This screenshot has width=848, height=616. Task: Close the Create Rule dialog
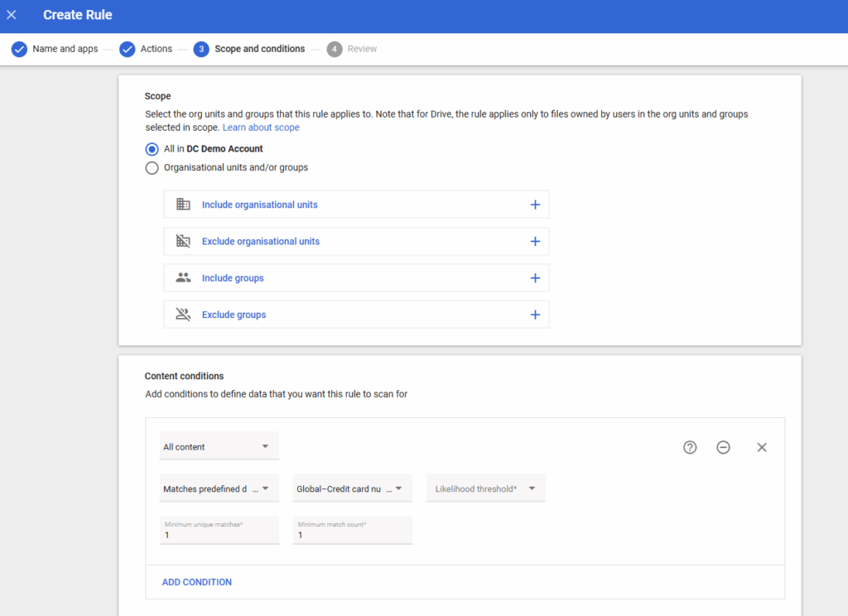(x=12, y=15)
